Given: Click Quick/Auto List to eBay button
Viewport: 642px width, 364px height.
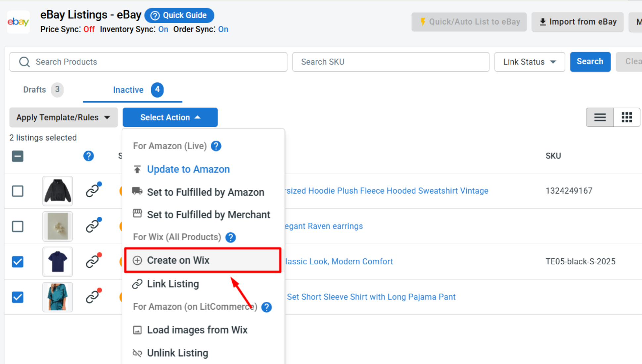Looking at the screenshot, I should [469, 22].
